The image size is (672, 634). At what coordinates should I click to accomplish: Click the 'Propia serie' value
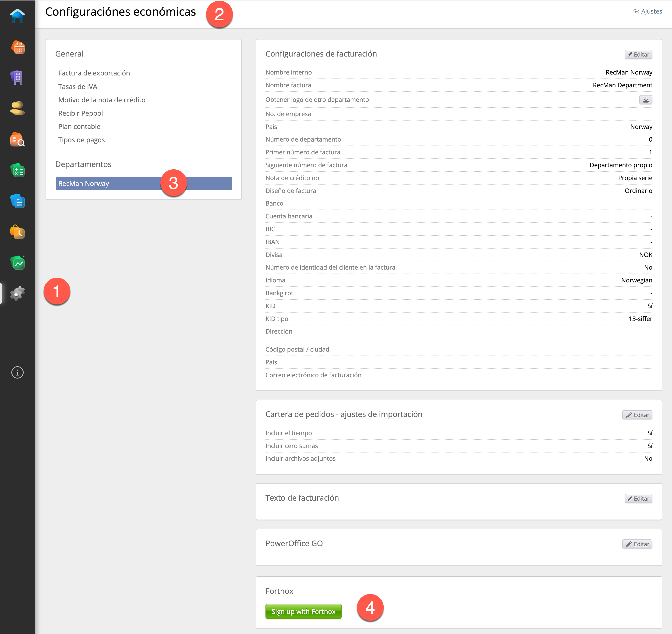(x=635, y=178)
